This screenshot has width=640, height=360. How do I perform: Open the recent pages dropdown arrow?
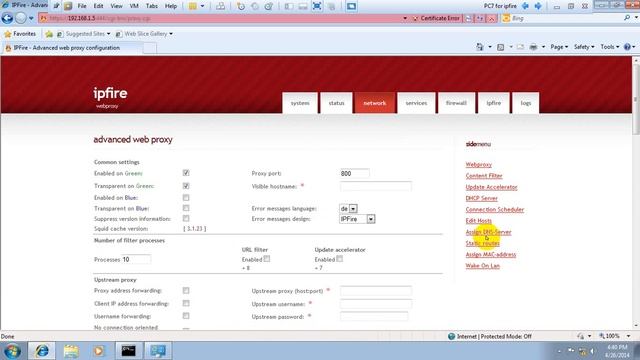pos(31,18)
